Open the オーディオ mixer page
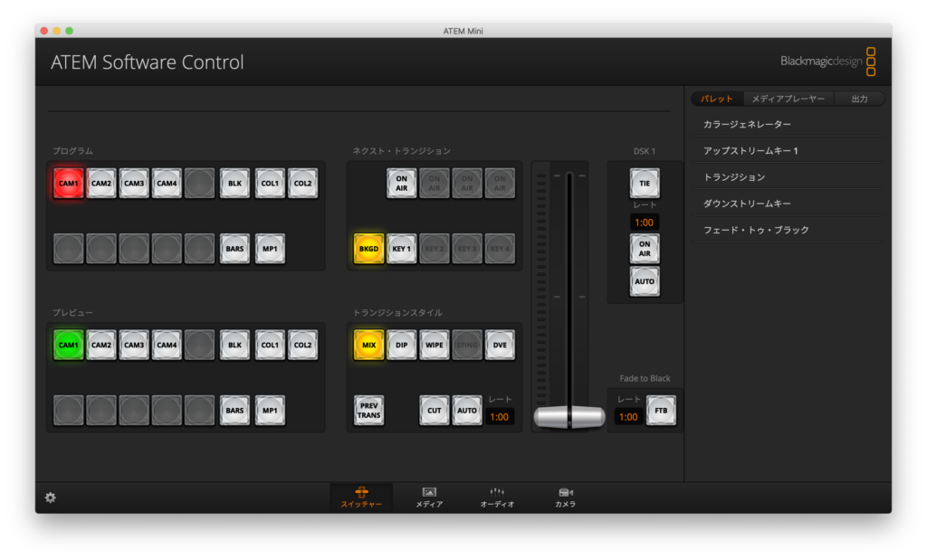Viewport: 927px width, 560px height. coord(497,498)
